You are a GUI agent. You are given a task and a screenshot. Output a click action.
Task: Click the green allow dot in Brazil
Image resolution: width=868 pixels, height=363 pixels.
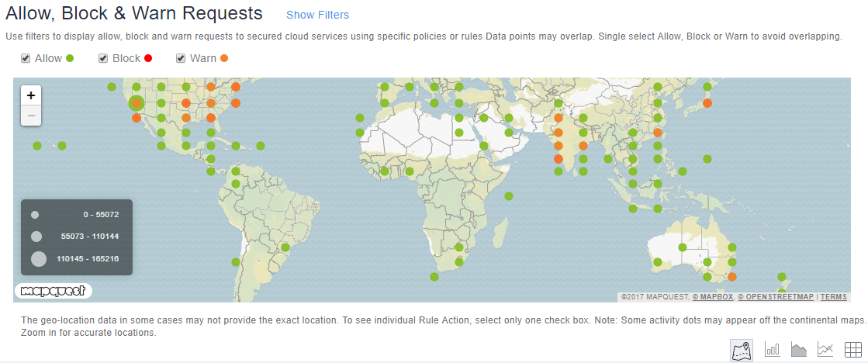click(x=285, y=247)
